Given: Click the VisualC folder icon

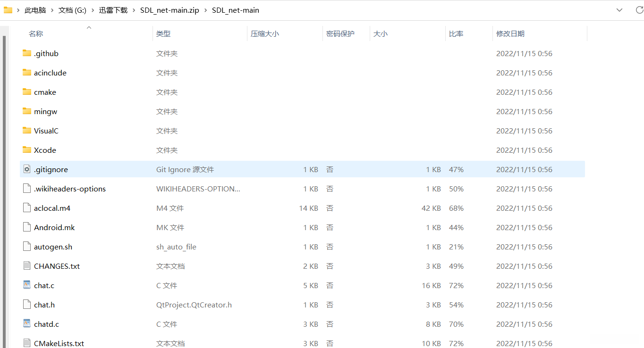Looking at the screenshot, I should 27,131.
